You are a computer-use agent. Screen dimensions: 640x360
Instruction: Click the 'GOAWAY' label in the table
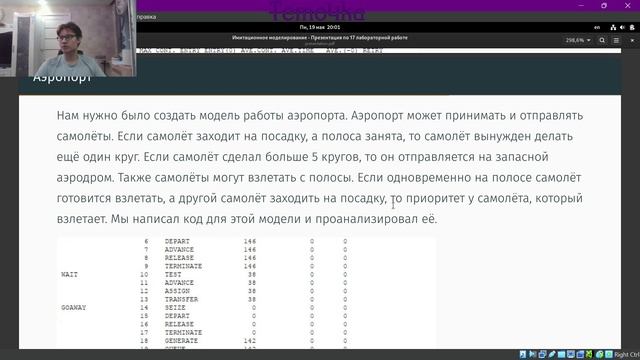pos(73,307)
